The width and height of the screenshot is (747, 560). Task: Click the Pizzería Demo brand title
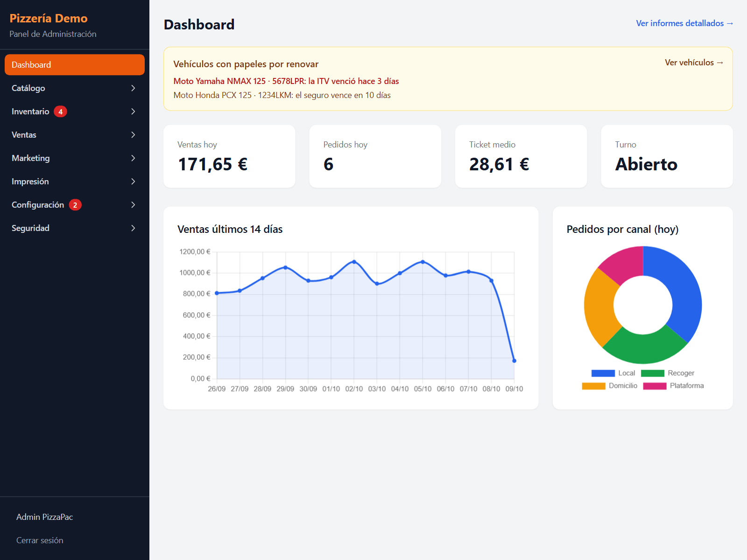point(49,18)
